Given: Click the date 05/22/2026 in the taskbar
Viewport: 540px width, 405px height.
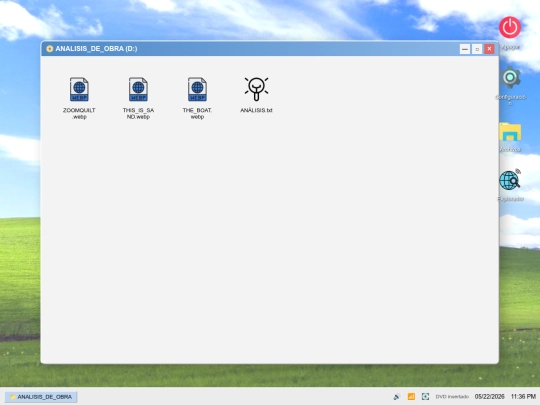Looking at the screenshot, I should point(489,397).
